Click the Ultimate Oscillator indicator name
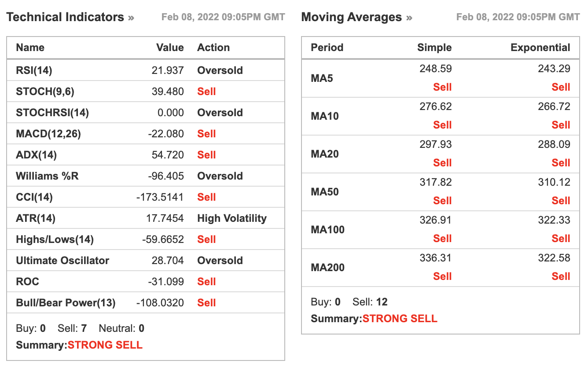The height and width of the screenshot is (375, 588). 62,261
